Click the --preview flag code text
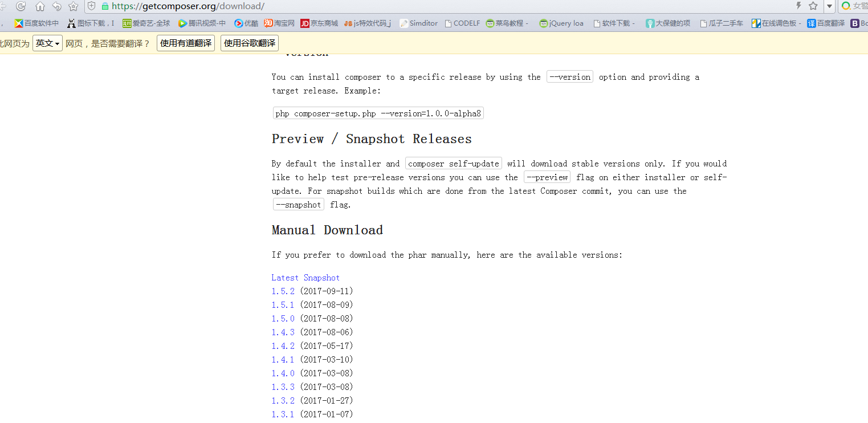Image resolution: width=868 pixels, height=423 pixels. tap(547, 177)
